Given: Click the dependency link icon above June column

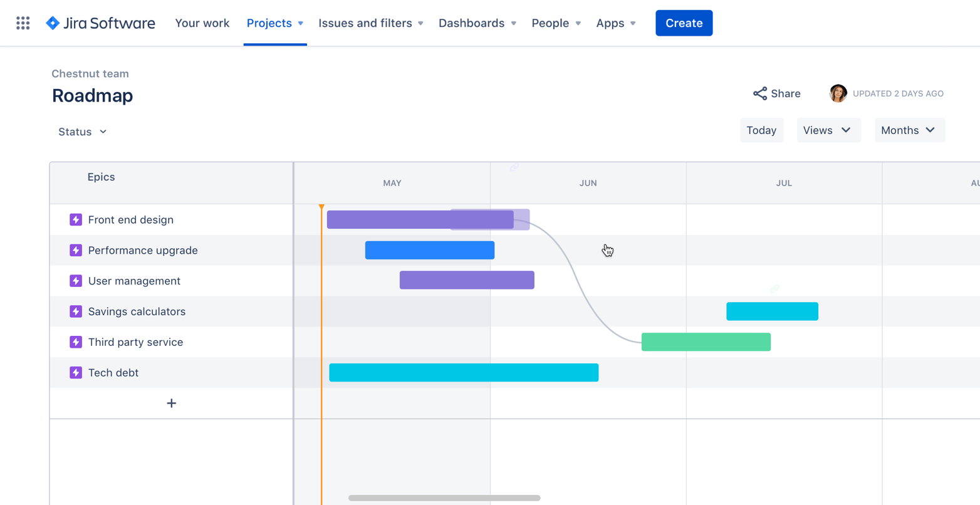Looking at the screenshot, I should click(x=514, y=167).
